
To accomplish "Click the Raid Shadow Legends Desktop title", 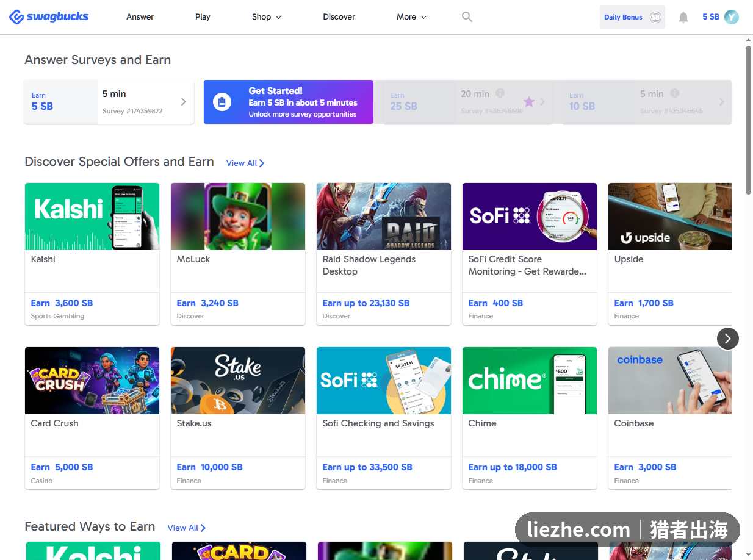I will click(x=369, y=265).
